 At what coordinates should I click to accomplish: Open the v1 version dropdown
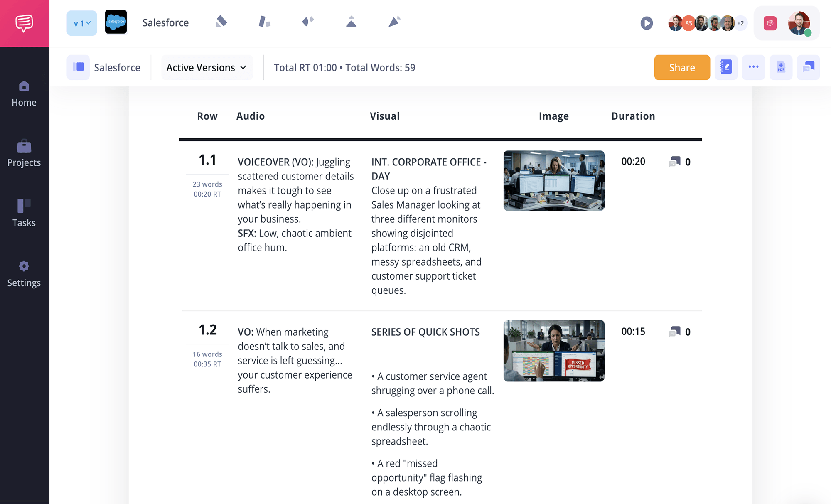82,23
